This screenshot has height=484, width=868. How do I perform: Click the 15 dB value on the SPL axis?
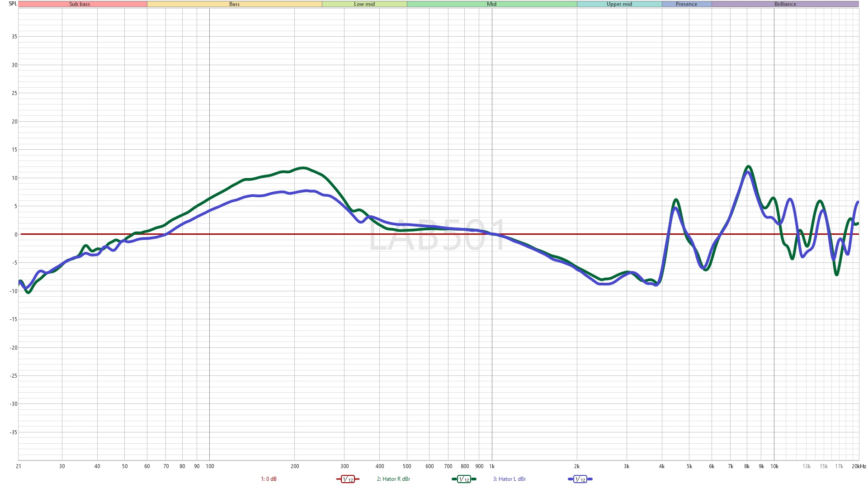click(x=14, y=150)
